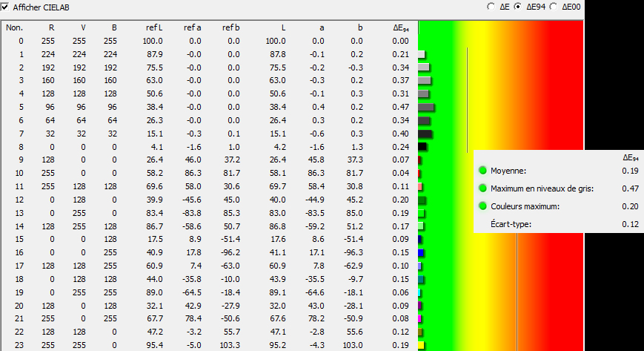Screen dimensions: 644x351
Task: Click the green Maximum en niveaux de gris indicator
Action: coord(482,188)
